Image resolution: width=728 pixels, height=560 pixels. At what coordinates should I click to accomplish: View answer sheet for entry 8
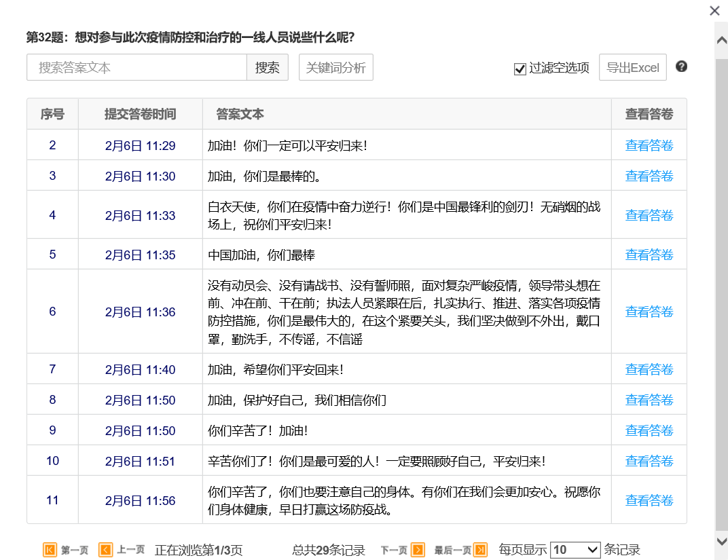point(649,400)
